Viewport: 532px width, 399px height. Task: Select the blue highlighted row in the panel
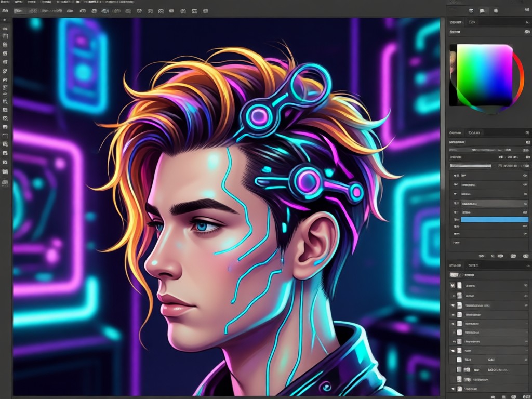click(x=495, y=220)
